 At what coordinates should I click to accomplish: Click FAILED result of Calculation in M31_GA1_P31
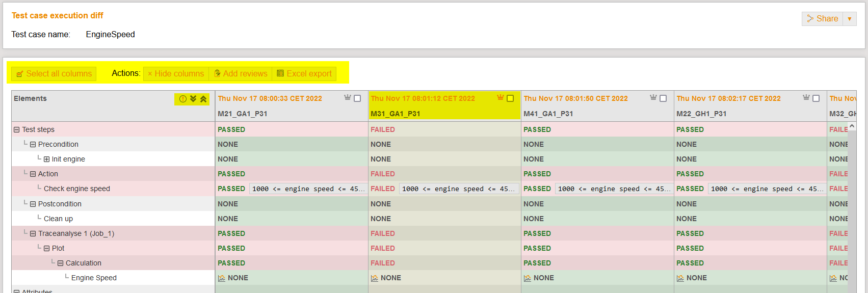click(x=383, y=263)
